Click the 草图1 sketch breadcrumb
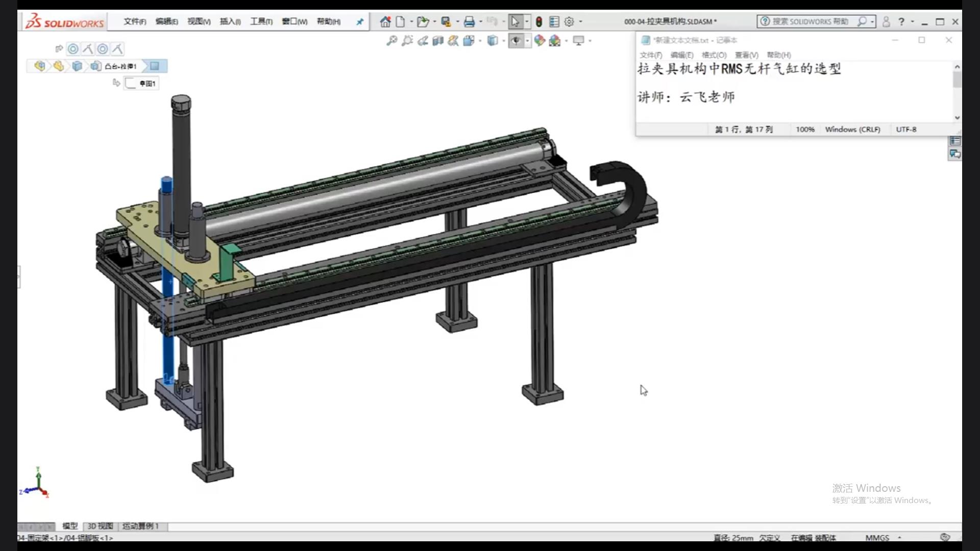 tap(142, 84)
